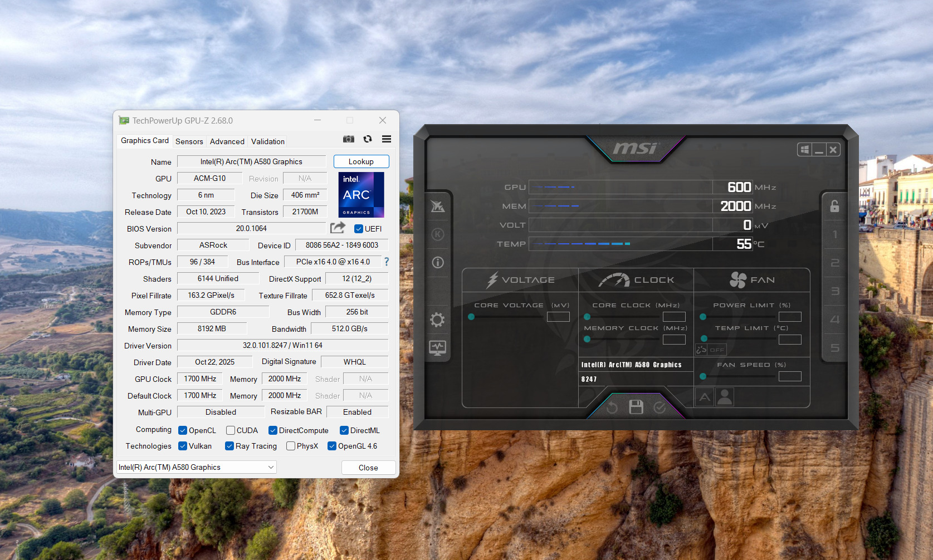Toggle the OpenCL checkbox
This screenshot has width=933, height=560.
point(183,430)
